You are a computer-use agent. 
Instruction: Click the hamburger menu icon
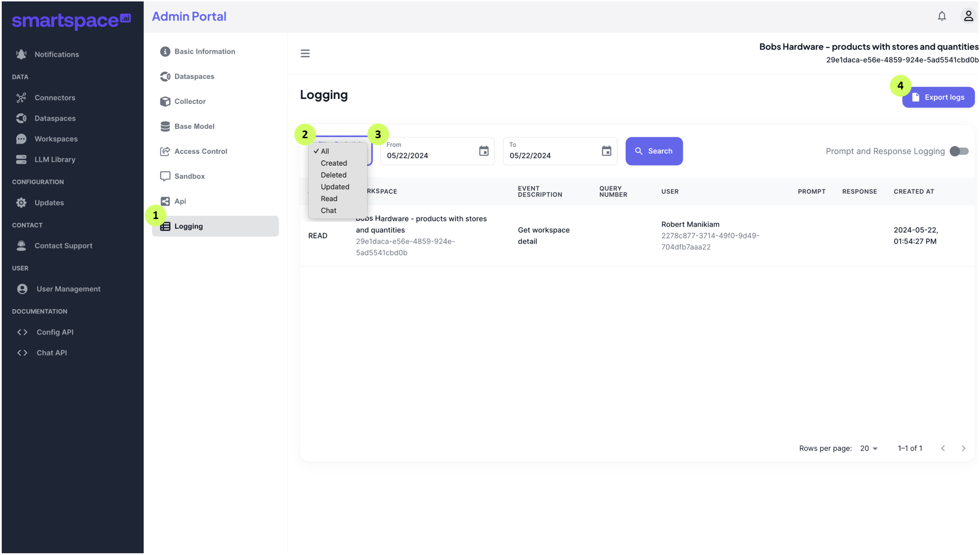point(305,53)
